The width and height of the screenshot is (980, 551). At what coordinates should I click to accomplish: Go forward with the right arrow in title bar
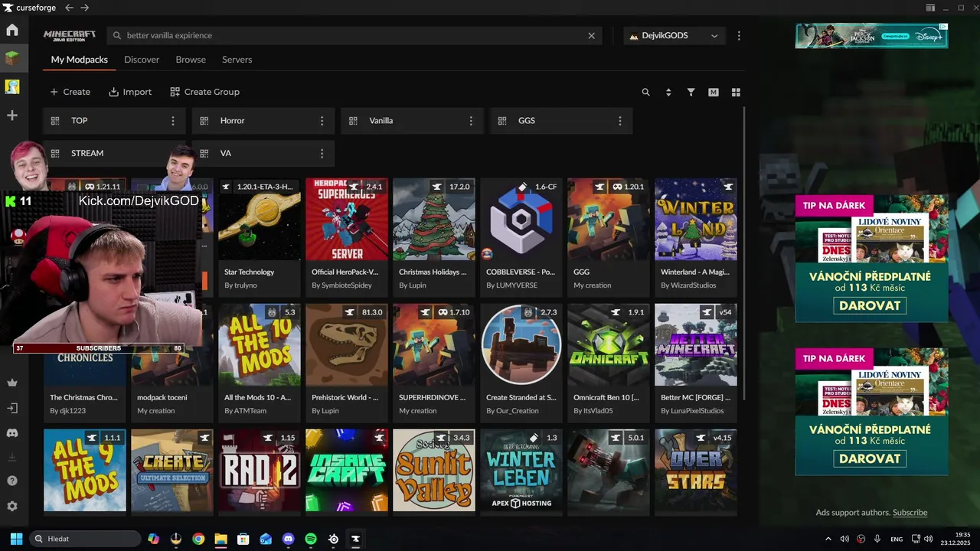pyautogui.click(x=85, y=8)
